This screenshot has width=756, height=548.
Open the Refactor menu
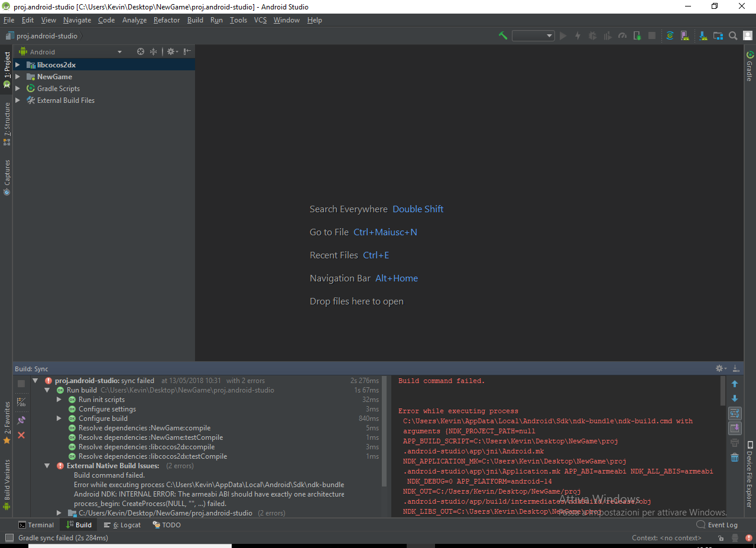tap(166, 20)
